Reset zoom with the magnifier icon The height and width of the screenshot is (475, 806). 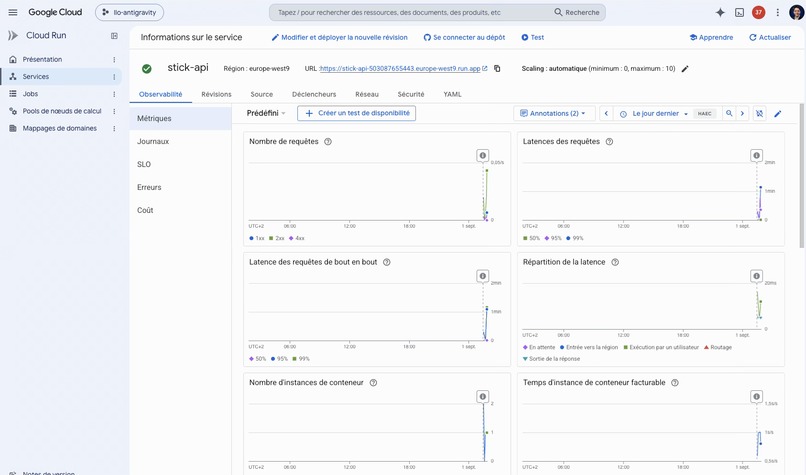[x=729, y=114]
